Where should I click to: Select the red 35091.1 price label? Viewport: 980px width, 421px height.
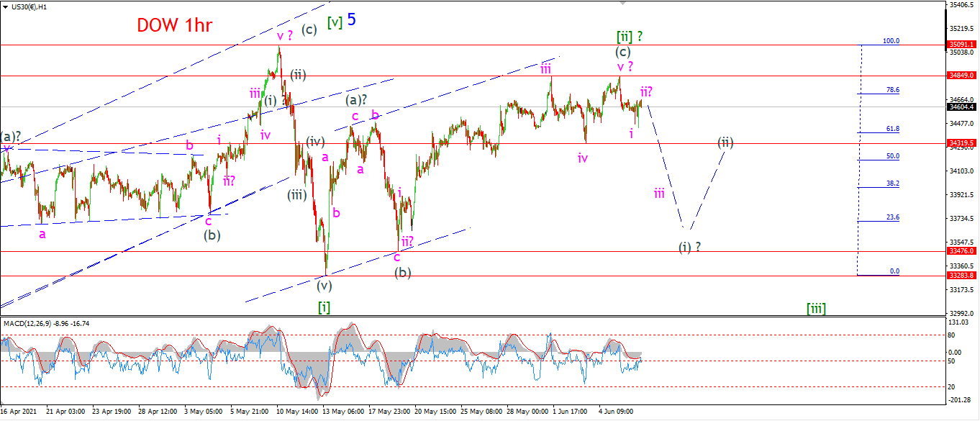pos(962,45)
